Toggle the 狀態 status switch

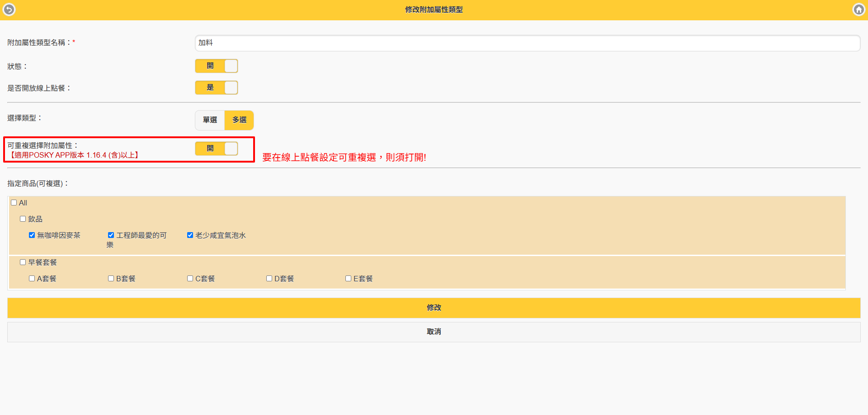(217, 66)
